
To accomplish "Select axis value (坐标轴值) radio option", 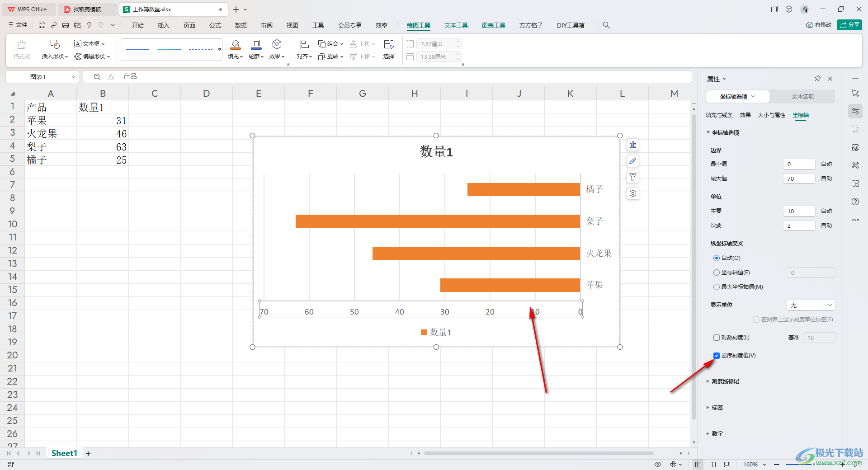I will [717, 273].
